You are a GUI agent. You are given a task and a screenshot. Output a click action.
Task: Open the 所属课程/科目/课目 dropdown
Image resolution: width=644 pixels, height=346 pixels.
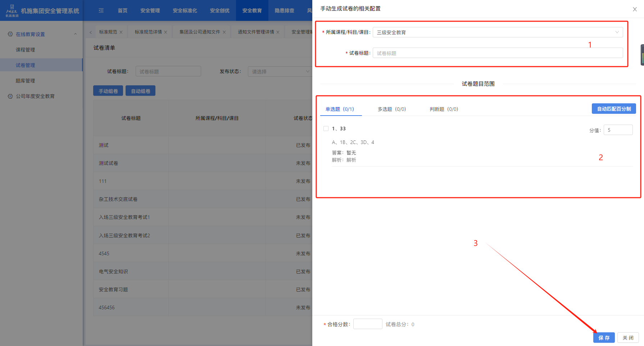(x=498, y=32)
